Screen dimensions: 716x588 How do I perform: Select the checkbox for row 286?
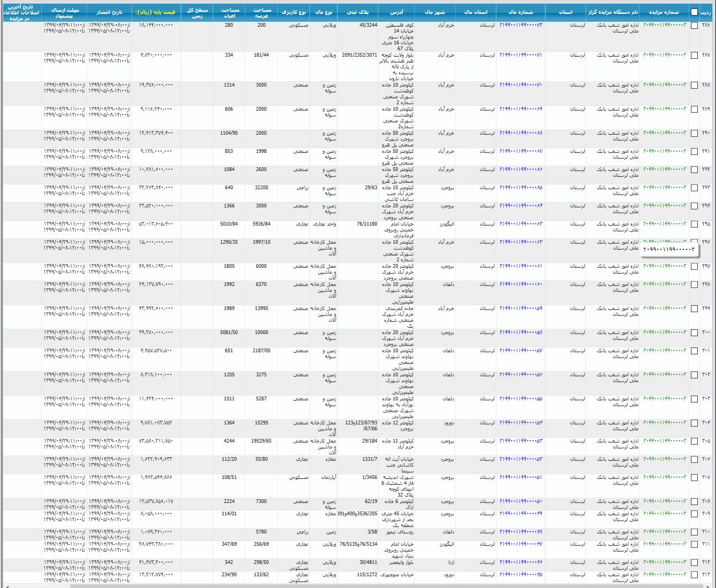(x=694, y=26)
